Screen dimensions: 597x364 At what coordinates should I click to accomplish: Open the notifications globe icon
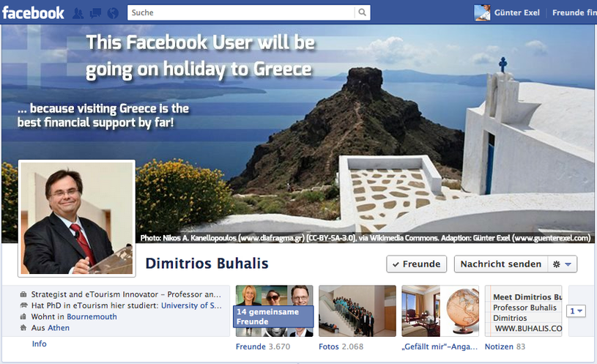(x=113, y=13)
